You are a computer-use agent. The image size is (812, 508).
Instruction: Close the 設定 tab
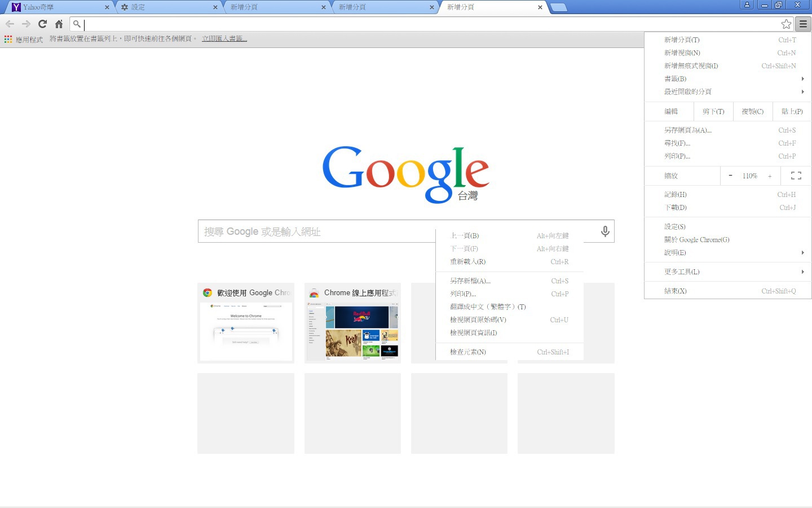point(215,7)
